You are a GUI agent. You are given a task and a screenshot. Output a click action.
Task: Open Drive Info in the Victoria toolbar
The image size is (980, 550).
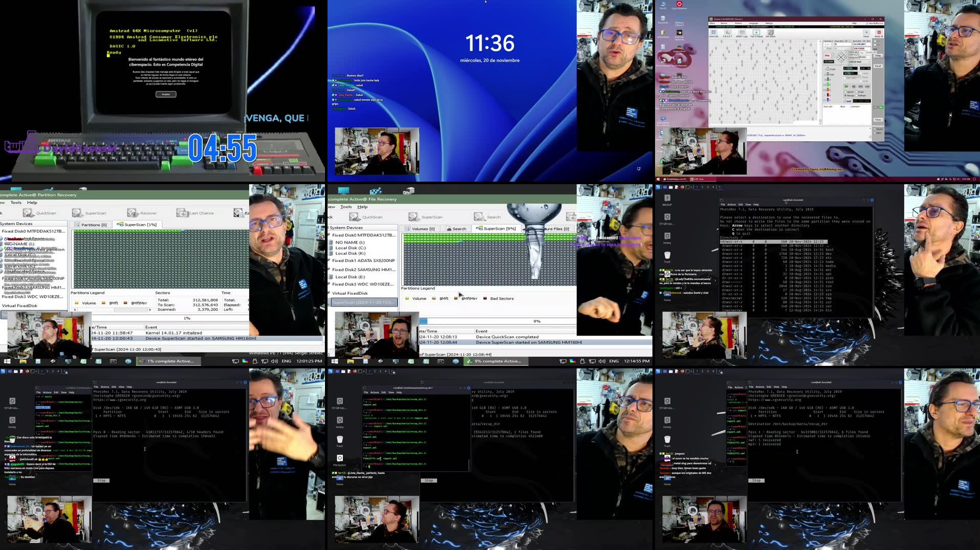point(713,33)
